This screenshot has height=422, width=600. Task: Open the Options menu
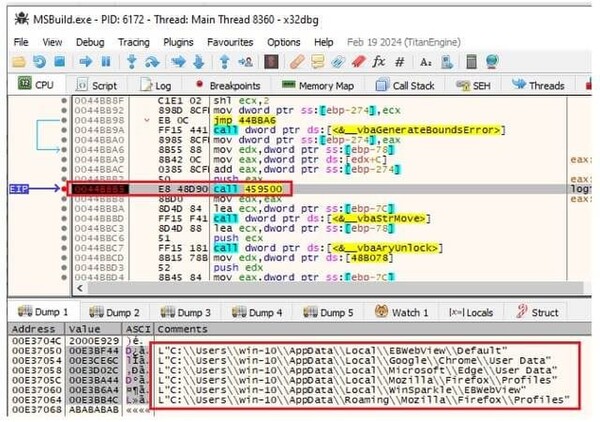[284, 42]
